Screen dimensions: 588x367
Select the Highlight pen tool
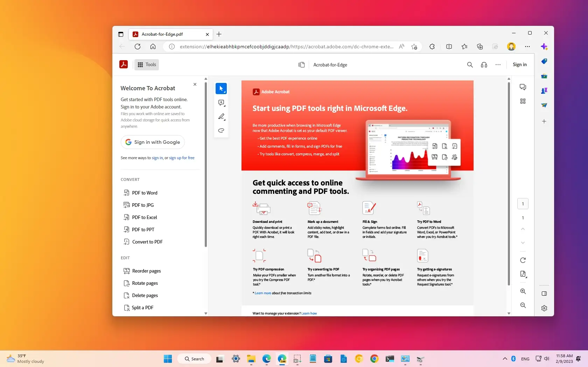221,117
